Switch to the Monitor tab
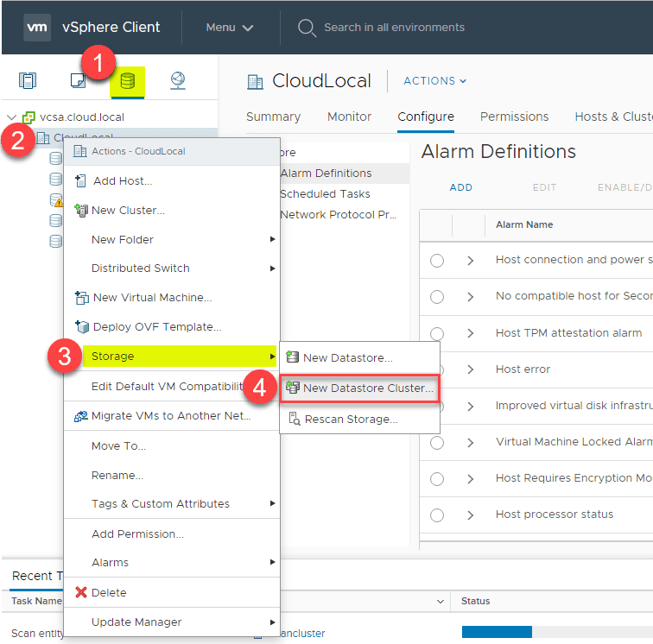This screenshot has height=644, width=653. pyautogui.click(x=349, y=117)
